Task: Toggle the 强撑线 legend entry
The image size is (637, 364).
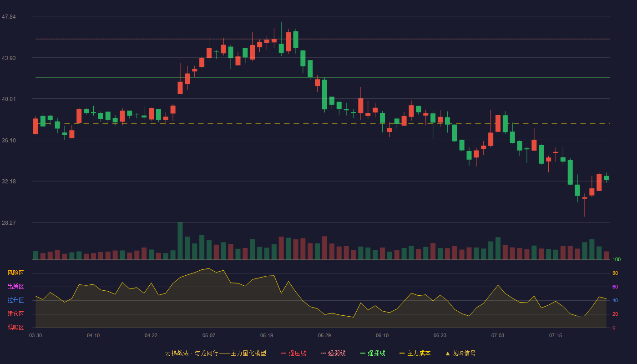Action: click(373, 353)
